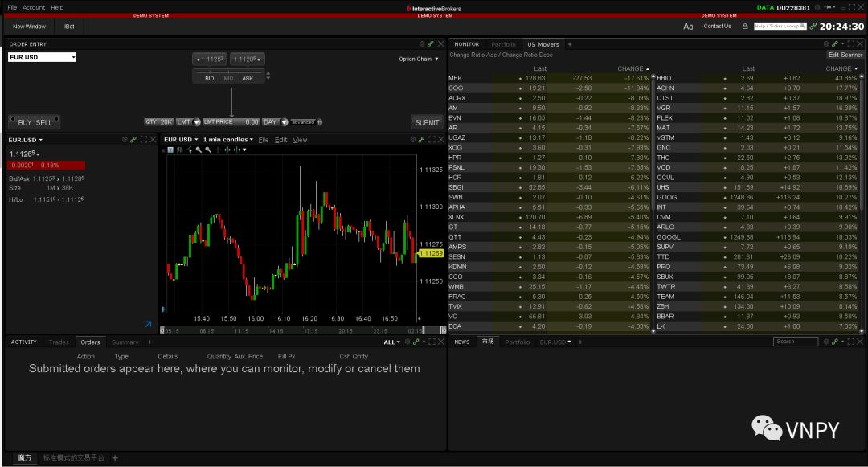Toggle Monitor panel link chain icon
This screenshot has height=467, width=868.
pyautogui.click(x=835, y=43)
